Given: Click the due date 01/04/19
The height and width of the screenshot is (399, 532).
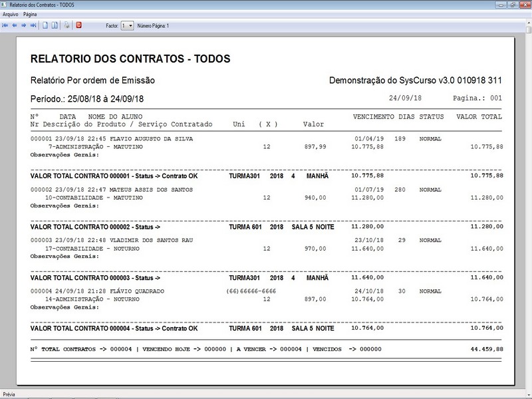Looking at the screenshot, I should coord(369,139).
